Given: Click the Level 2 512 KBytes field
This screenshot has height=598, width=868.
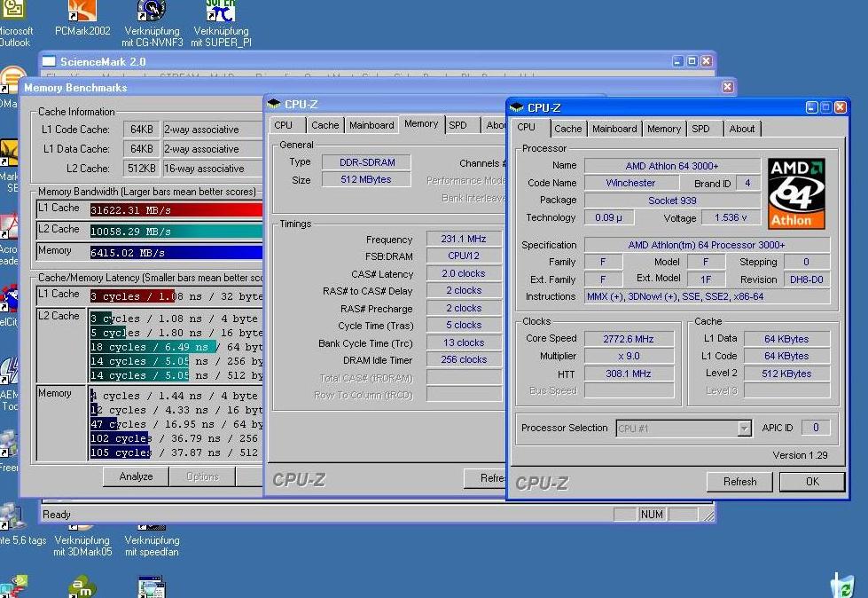Looking at the screenshot, I should (786, 374).
